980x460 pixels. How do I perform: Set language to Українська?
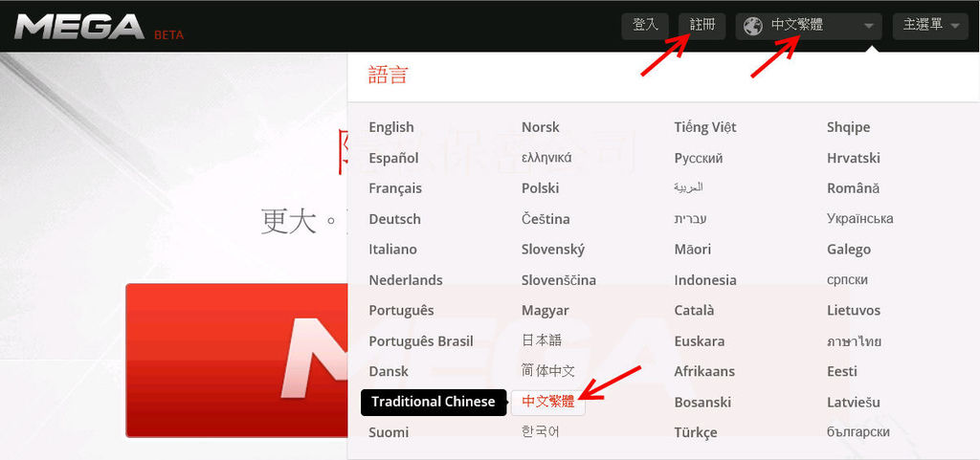tap(860, 219)
